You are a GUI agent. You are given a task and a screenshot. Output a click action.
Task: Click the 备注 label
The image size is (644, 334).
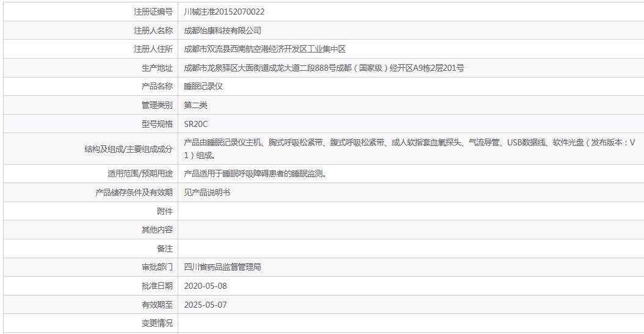click(x=165, y=249)
